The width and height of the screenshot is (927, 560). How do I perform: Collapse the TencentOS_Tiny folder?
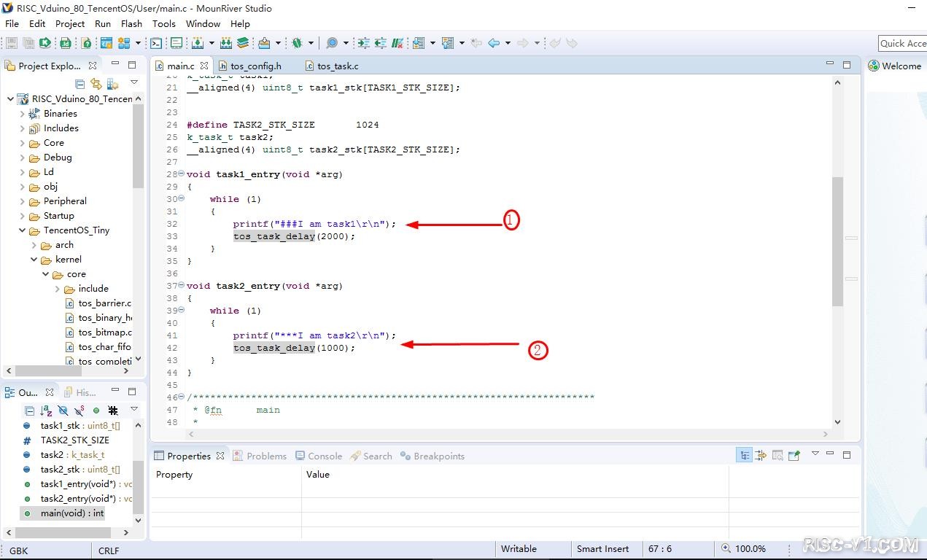point(23,230)
